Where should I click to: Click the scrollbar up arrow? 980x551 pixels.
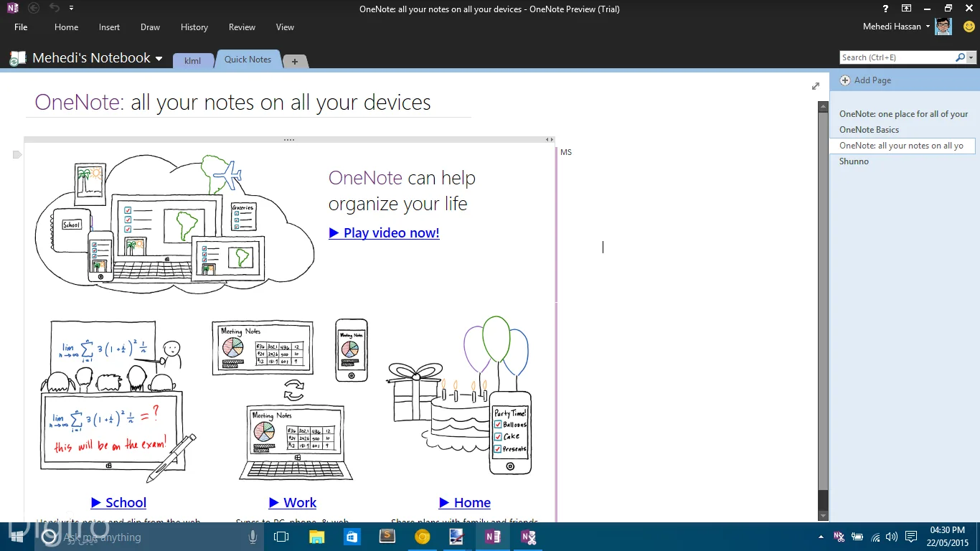[x=823, y=106]
